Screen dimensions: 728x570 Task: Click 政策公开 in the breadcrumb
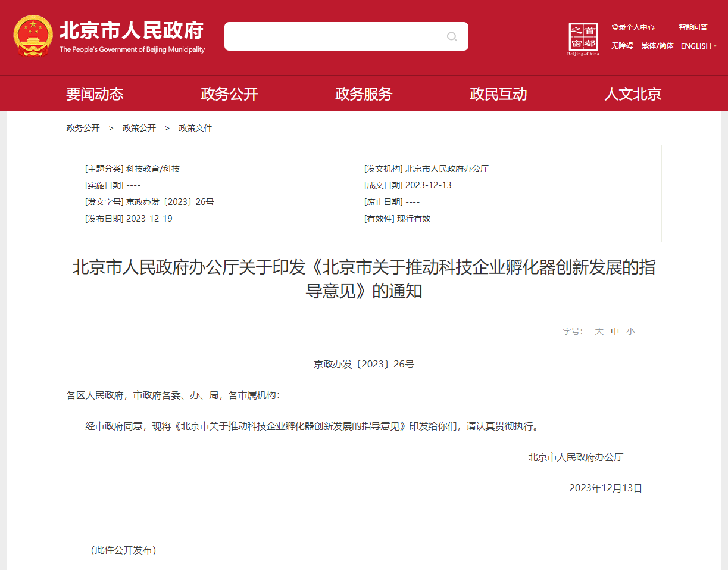click(139, 128)
